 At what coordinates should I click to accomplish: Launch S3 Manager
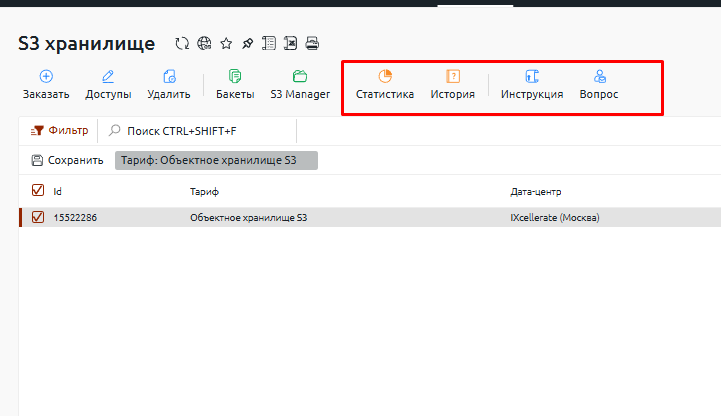click(300, 85)
